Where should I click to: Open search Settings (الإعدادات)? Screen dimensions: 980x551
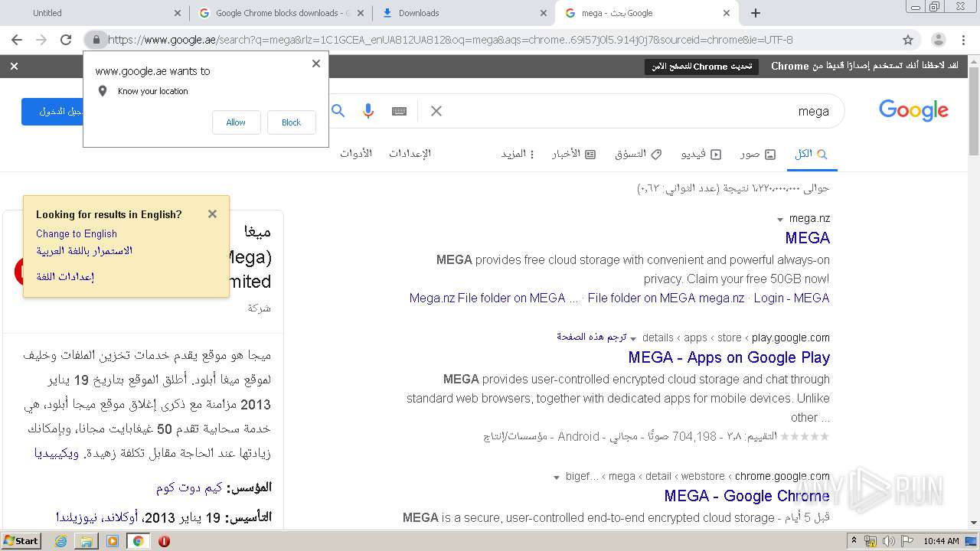pos(410,153)
